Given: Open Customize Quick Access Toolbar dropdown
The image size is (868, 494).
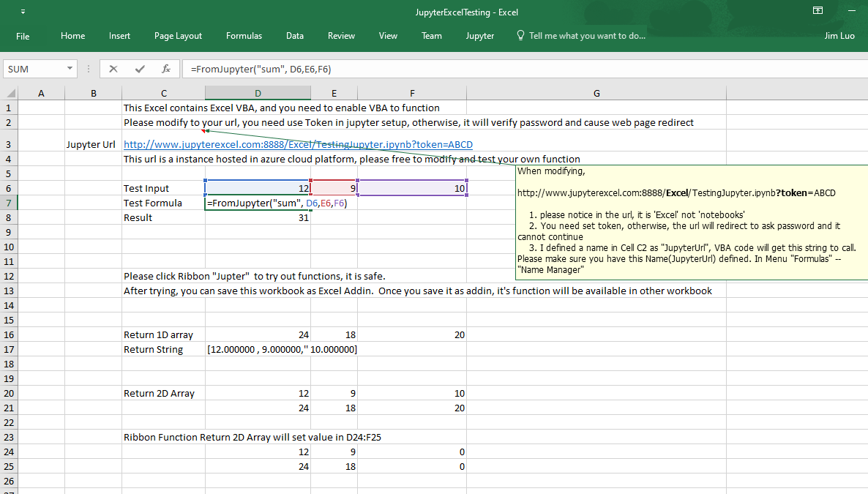Looking at the screenshot, I should [23, 12].
